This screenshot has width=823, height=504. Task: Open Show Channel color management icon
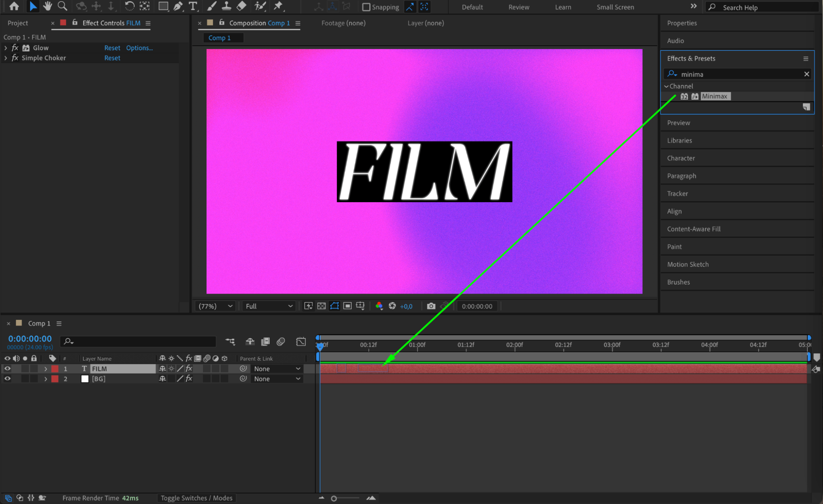(379, 306)
